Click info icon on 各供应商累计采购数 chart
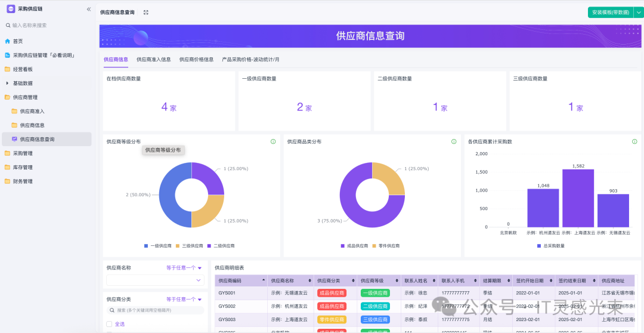Image resolution: width=644 pixels, height=333 pixels. pyautogui.click(x=634, y=141)
